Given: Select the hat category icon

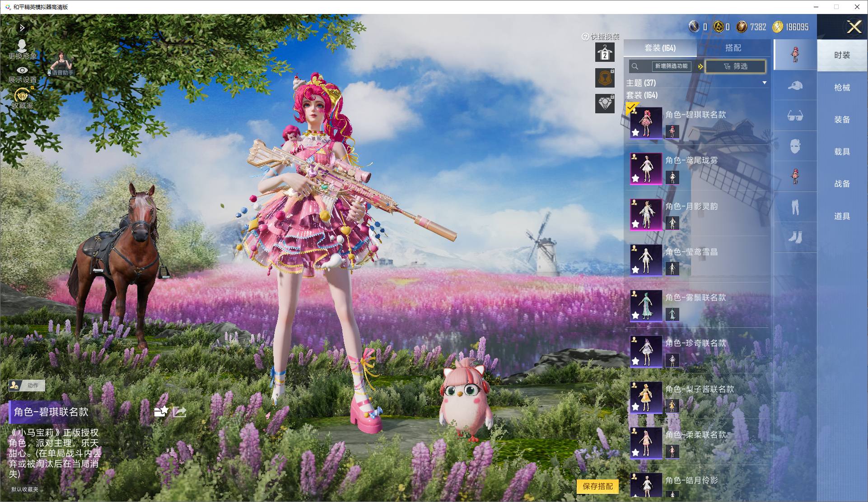Looking at the screenshot, I should click(795, 85).
